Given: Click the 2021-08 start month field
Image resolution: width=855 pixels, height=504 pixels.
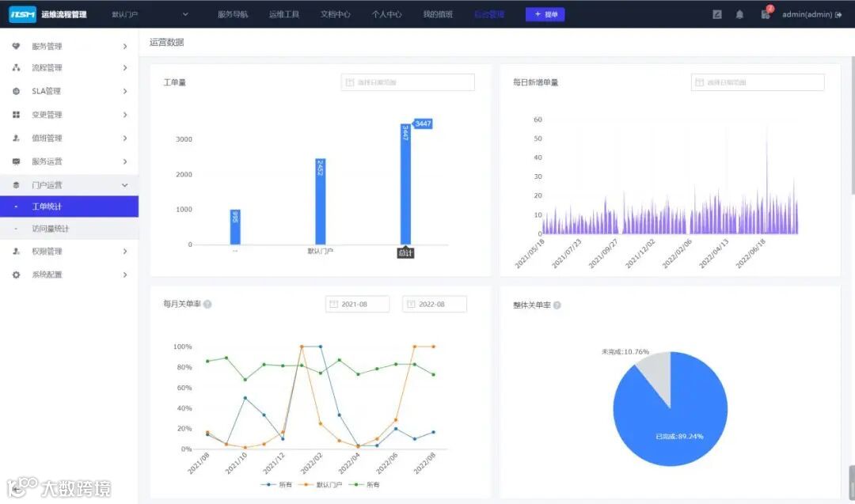Looking at the screenshot, I should coord(357,304).
